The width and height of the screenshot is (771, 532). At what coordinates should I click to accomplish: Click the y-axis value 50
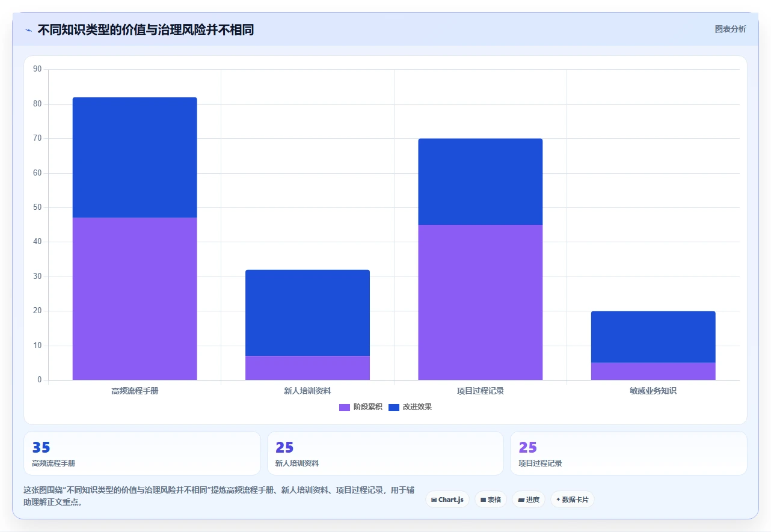(x=37, y=207)
